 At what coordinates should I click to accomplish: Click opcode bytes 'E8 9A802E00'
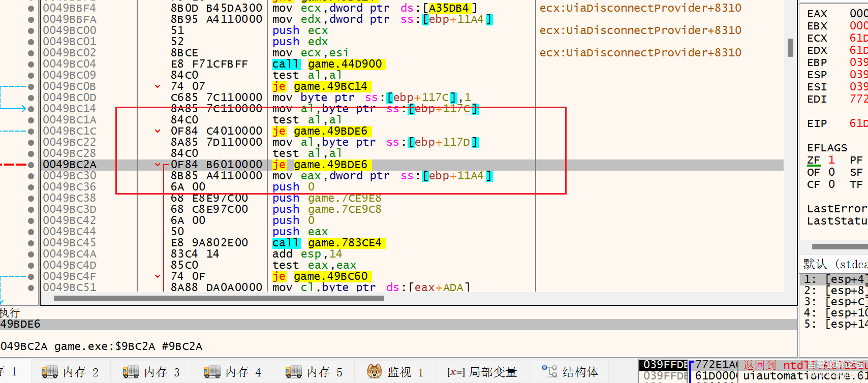click(209, 243)
